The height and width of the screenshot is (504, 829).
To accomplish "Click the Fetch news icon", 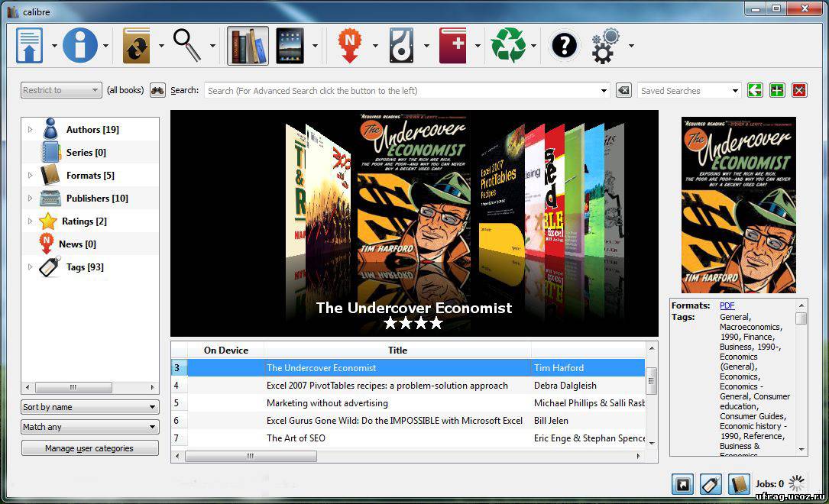I will click(x=349, y=46).
